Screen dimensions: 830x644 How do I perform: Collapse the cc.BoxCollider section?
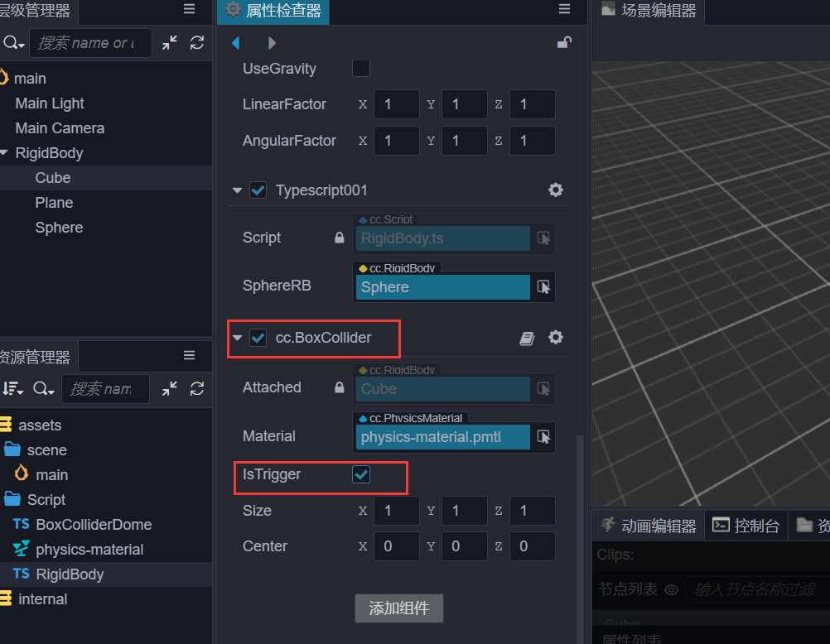tap(238, 338)
